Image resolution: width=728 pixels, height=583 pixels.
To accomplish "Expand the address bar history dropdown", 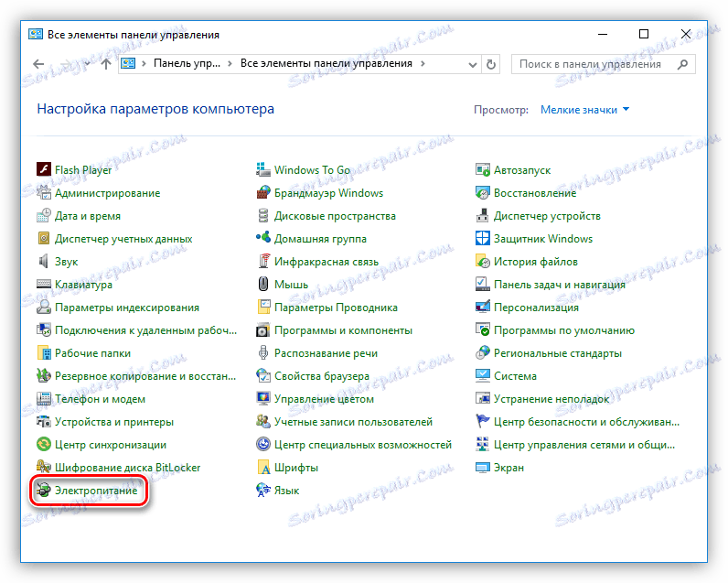I will pos(473,65).
